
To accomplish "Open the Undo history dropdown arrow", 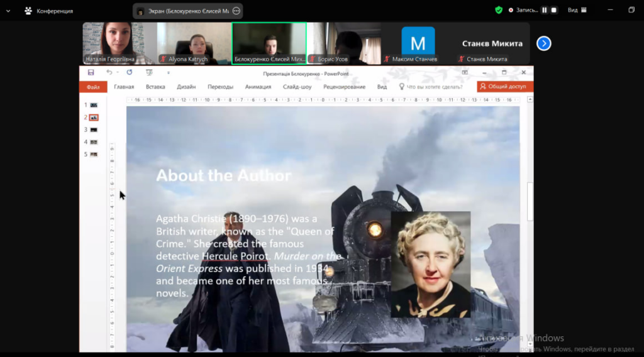I will pos(118,73).
